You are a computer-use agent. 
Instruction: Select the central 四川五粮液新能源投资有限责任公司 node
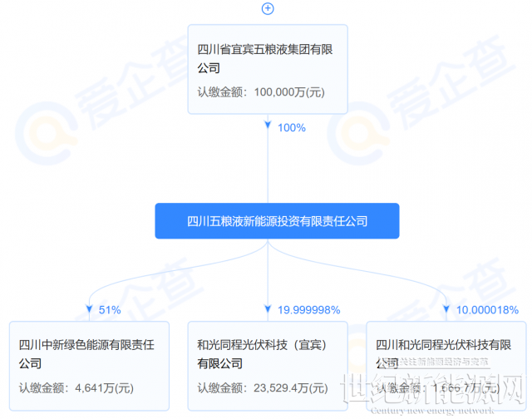click(x=277, y=221)
